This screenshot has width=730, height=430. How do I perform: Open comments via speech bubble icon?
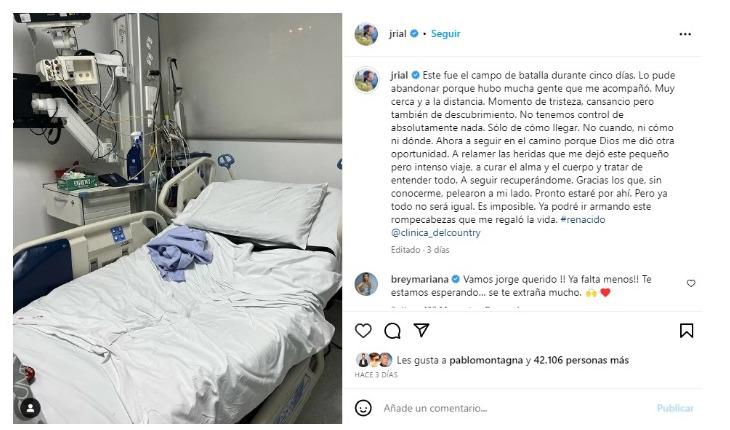coord(392,331)
